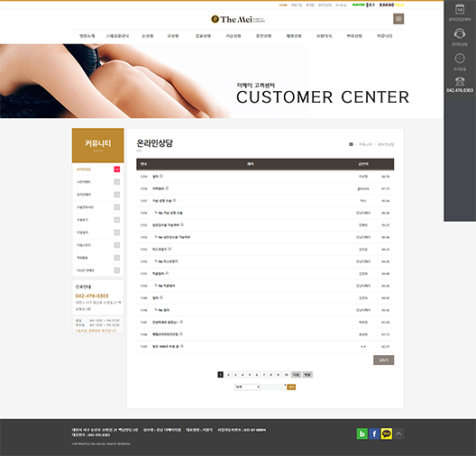476x456 pixels.
Task: Click The Mei logo
Action: pyautogui.click(x=238, y=19)
